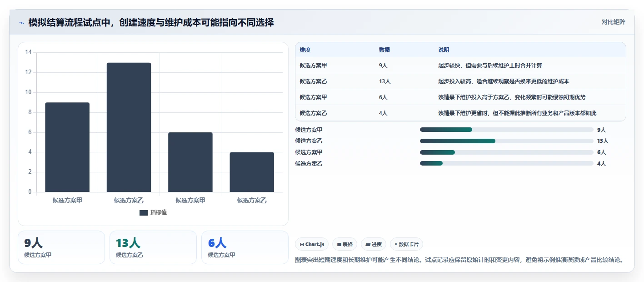The image size is (644, 282).
Task: Click the tallest chart bar at 13
Action: (129, 127)
